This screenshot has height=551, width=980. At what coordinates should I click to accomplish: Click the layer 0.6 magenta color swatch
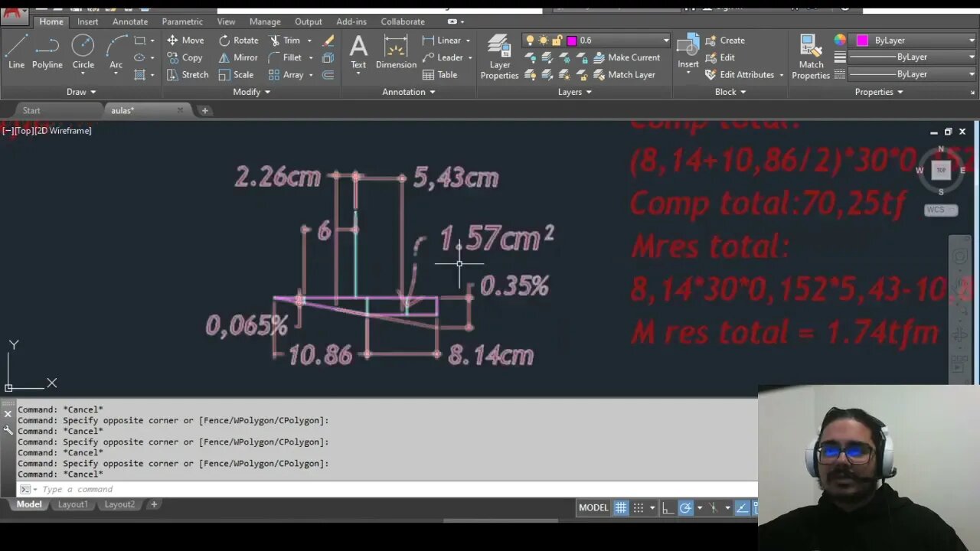pos(571,41)
